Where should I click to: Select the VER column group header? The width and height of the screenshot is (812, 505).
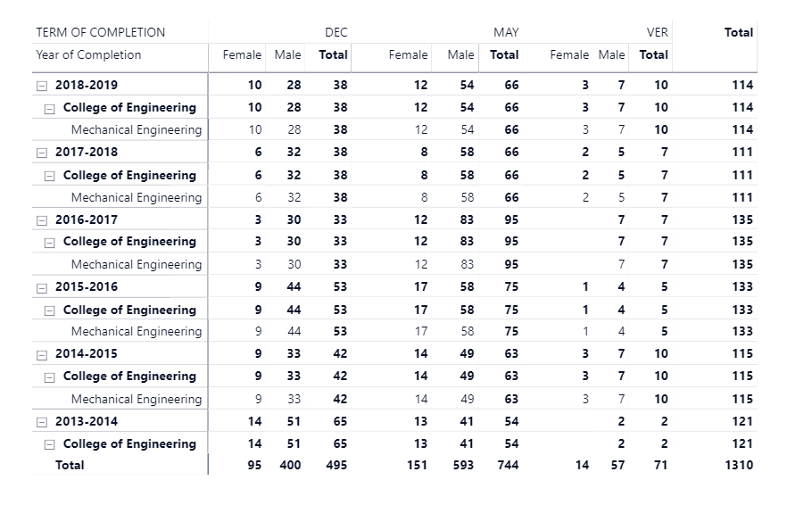click(657, 32)
